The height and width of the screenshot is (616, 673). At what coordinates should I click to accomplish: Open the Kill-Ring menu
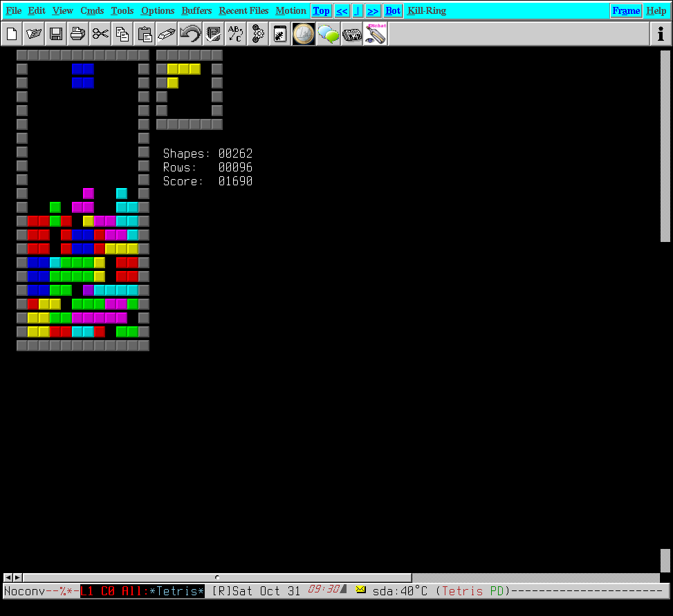[427, 11]
